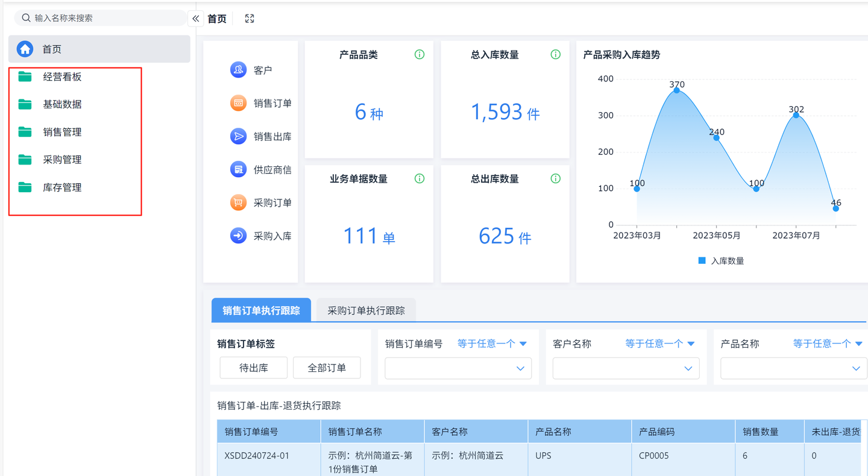Open the 客户名称 filter dropdown
This screenshot has width=868, height=476.
pyautogui.click(x=626, y=368)
